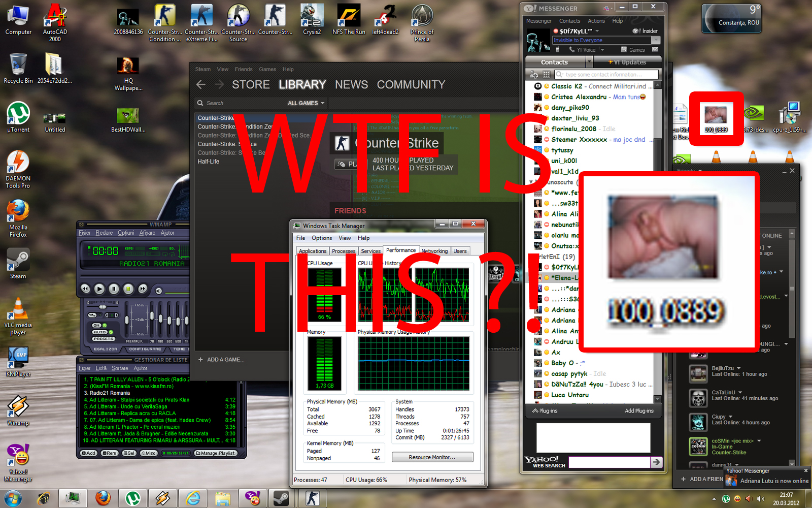This screenshot has width=812, height=508.
Task: Click Yahoo contact search field
Action: tap(607, 74)
